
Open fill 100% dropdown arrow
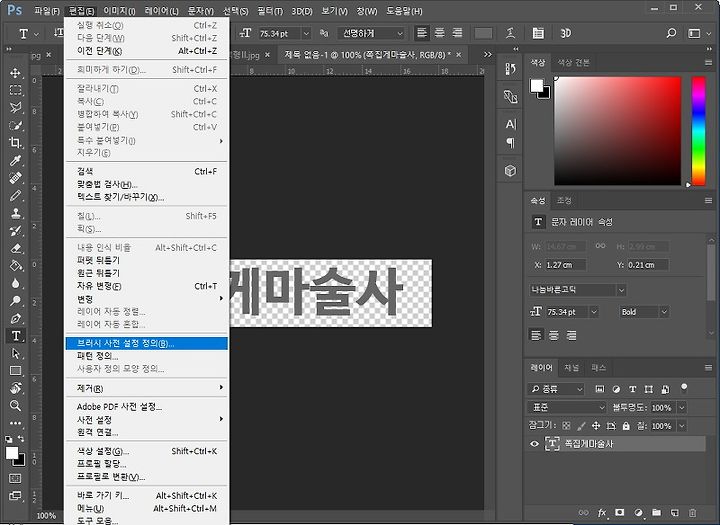tap(682, 426)
